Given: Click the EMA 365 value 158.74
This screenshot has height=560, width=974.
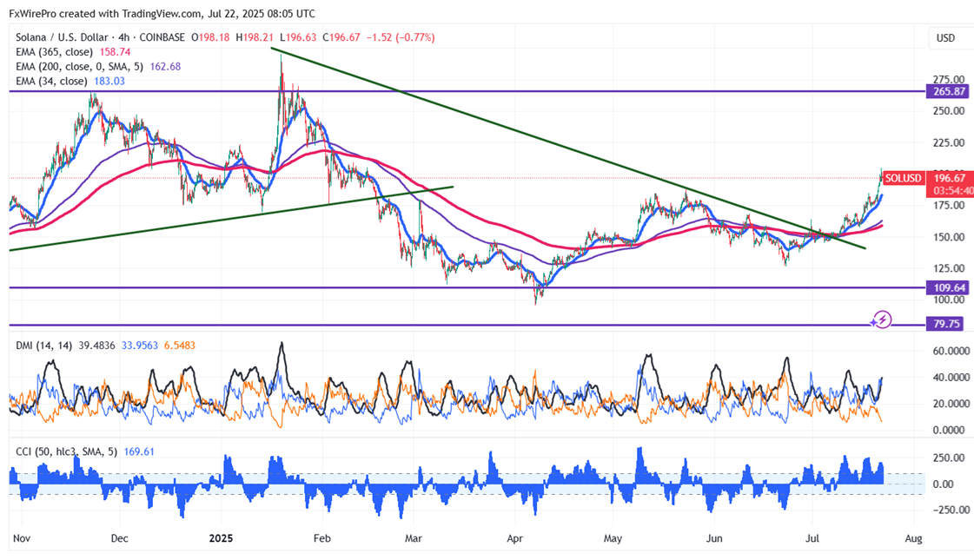Looking at the screenshot, I should pos(115,52).
